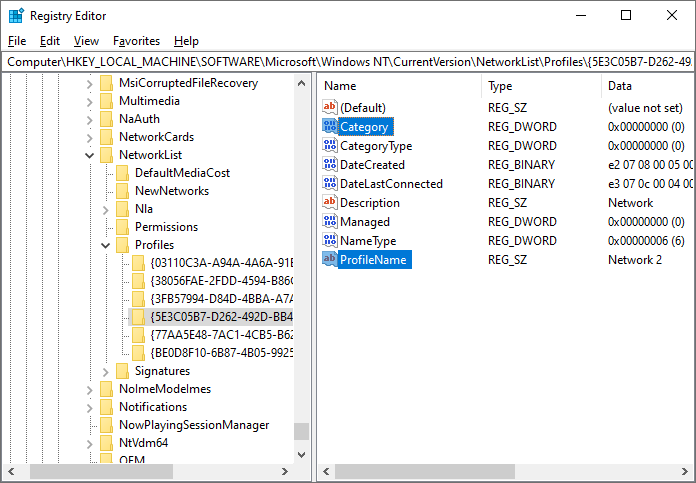Click the NaAuth folder icon
Image resolution: width=696 pixels, height=483 pixels.
click(x=107, y=119)
